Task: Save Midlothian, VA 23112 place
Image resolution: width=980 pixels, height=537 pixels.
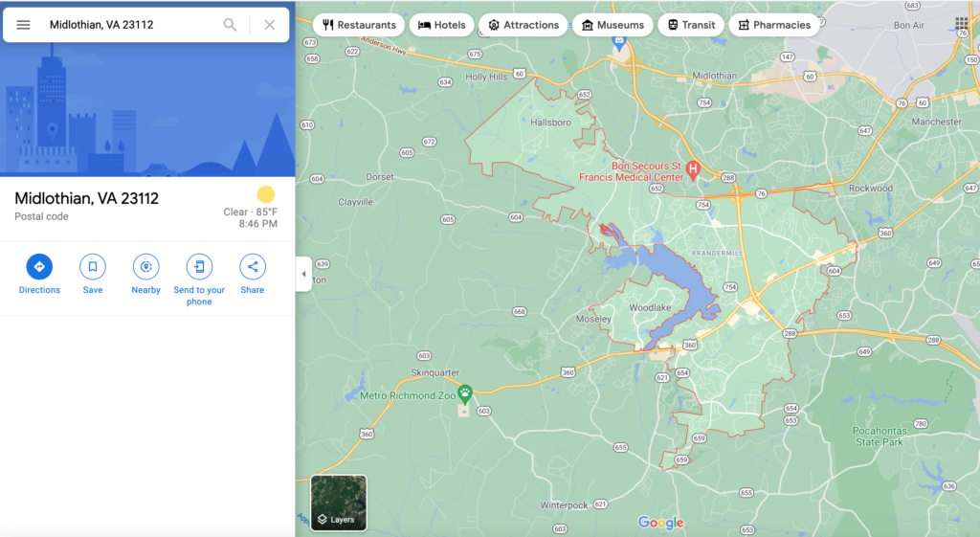Action: click(x=93, y=274)
